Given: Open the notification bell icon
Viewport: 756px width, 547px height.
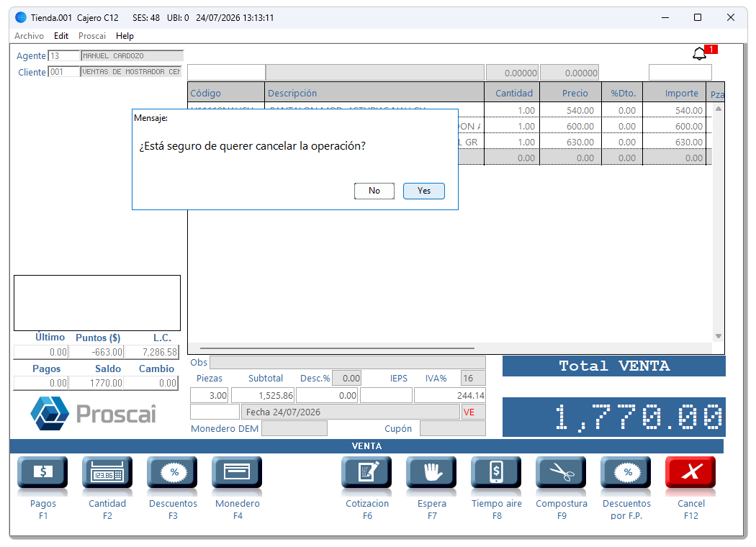Looking at the screenshot, I should tap(700, 53).
